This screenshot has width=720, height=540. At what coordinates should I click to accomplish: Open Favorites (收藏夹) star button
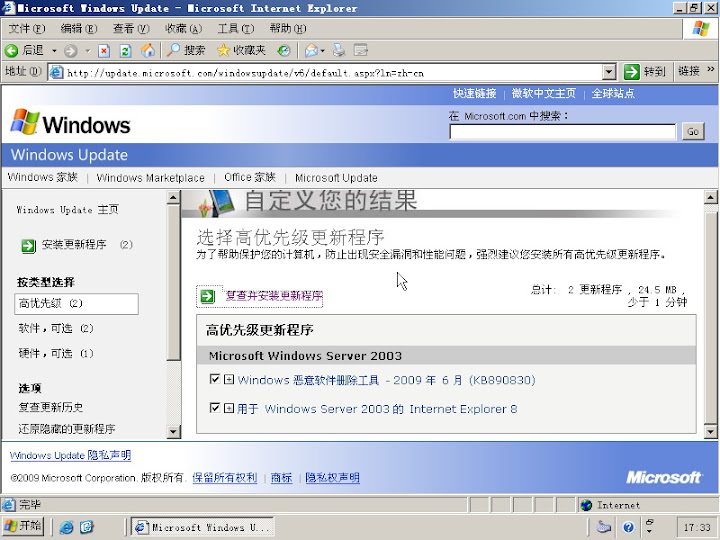241,51
